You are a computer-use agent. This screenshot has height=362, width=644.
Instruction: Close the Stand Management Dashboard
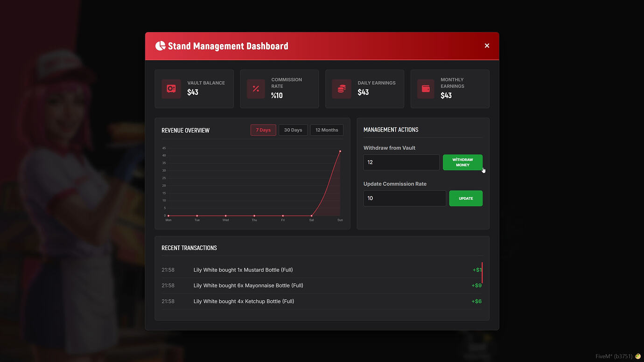(x=487, y=46)
